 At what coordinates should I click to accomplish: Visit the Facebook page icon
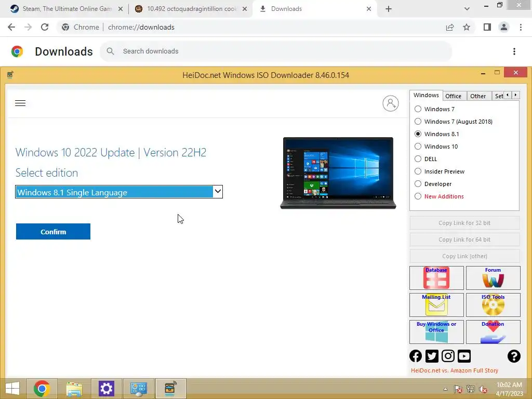(x=416, y=356)
